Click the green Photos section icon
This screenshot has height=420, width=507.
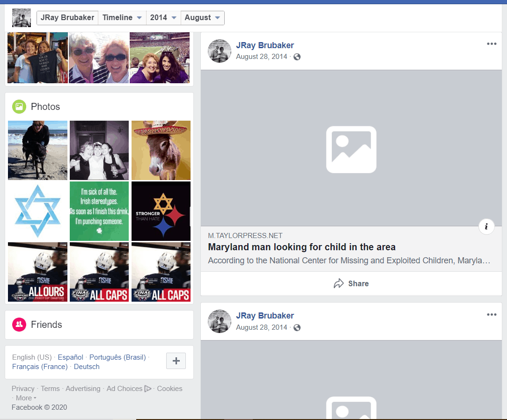click(19, 107)
